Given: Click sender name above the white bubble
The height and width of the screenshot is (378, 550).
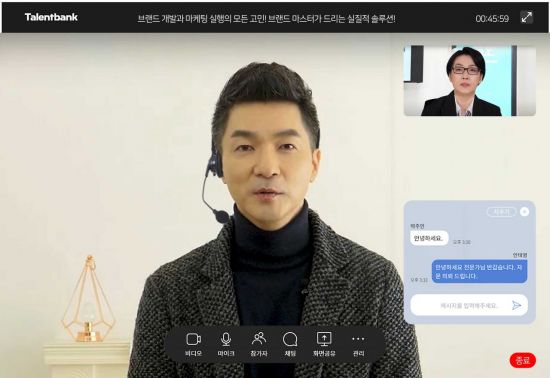Looking at the screenshot, I should click(x=417, y=226).
